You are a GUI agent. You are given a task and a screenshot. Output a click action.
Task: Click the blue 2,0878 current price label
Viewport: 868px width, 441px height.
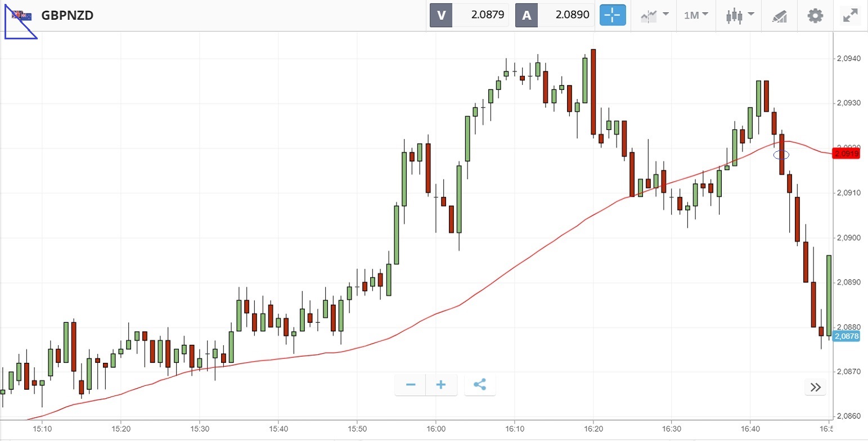(x=847, y=336)
